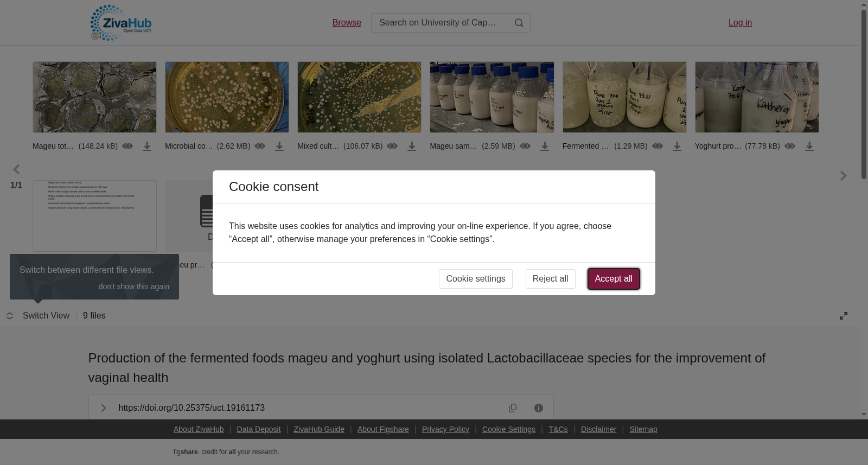Click the page vertical scrollbar thumb

point(864,93)
